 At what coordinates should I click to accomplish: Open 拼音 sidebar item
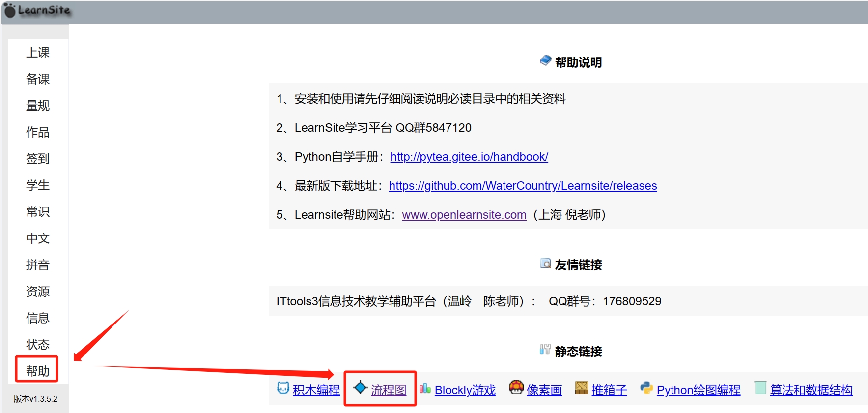pos(38,265)
